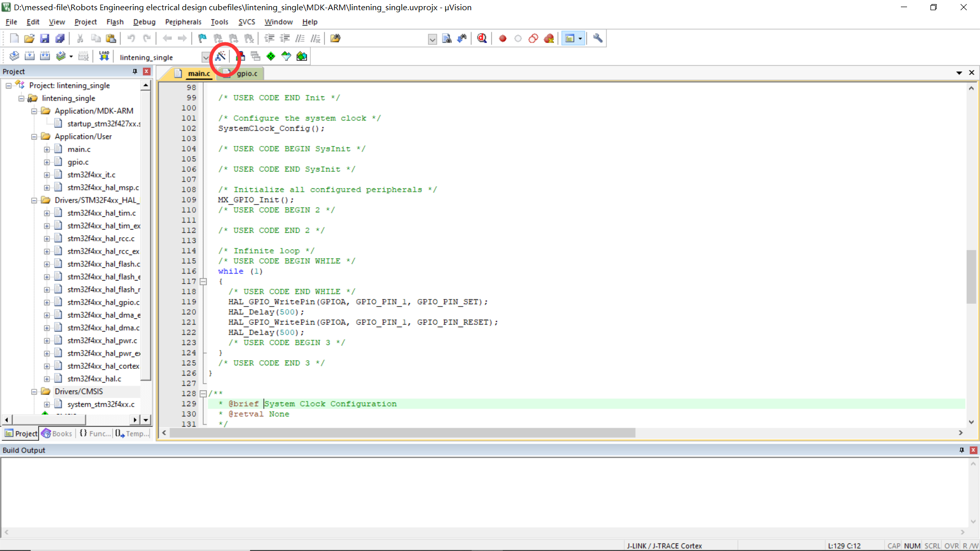980x551 pixels.
Task: Click the Download LOAD to flash icon
Action: (104, 56)
